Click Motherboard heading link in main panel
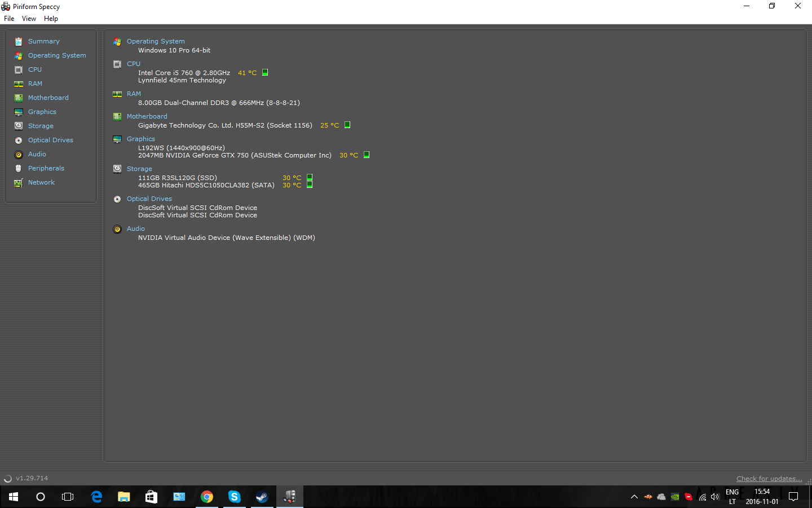The image size is (812, 508). point(147,116)
